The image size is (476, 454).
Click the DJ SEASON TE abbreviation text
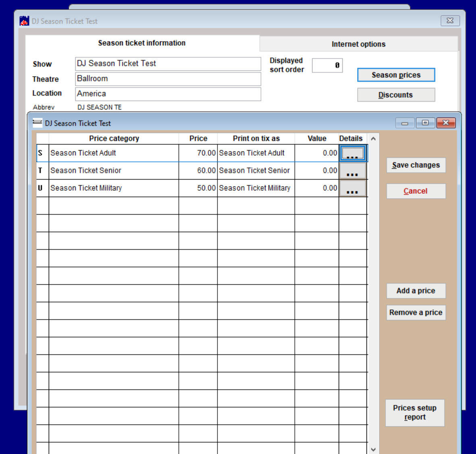(99, 108)
